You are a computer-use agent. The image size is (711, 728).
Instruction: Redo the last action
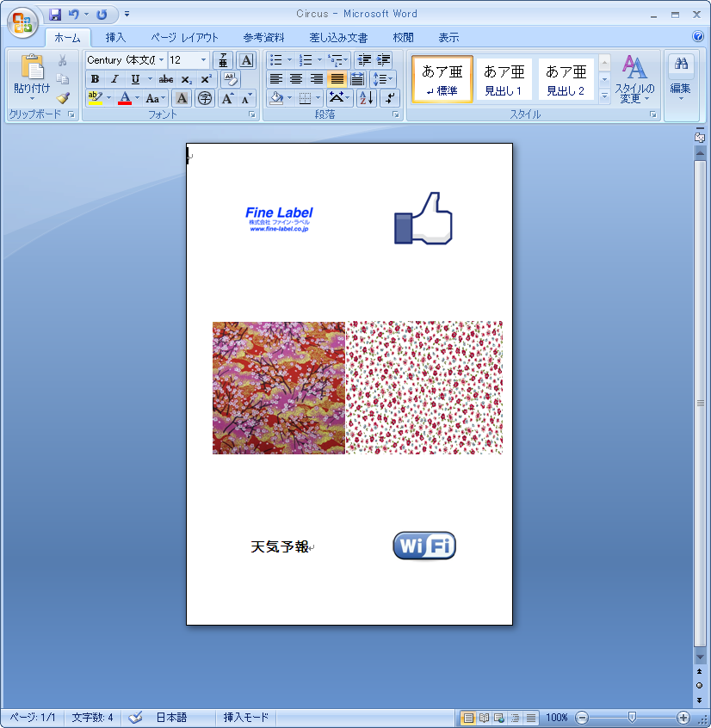102,15
